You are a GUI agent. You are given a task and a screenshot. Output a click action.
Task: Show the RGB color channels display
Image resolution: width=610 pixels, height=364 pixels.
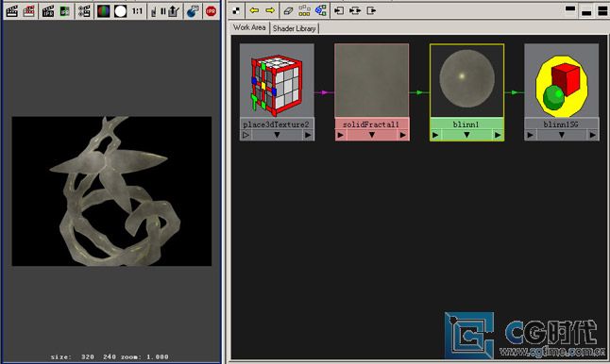[104, 11]
